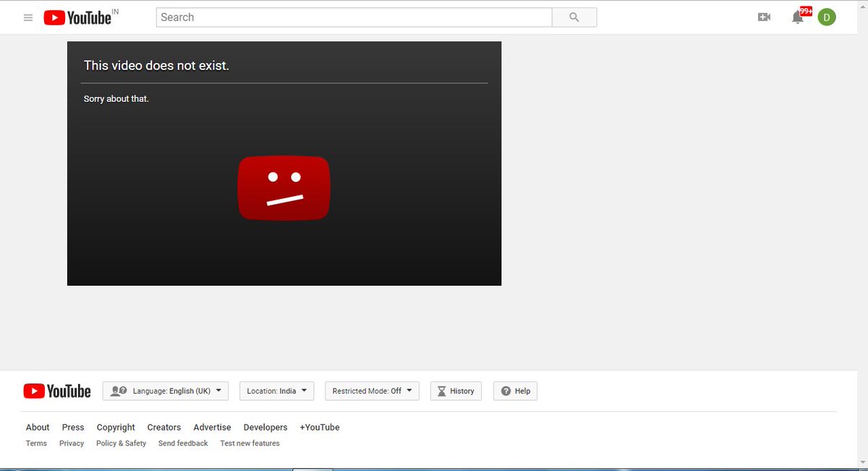
Task: Open the notifications bell
Action: [798, 17]
